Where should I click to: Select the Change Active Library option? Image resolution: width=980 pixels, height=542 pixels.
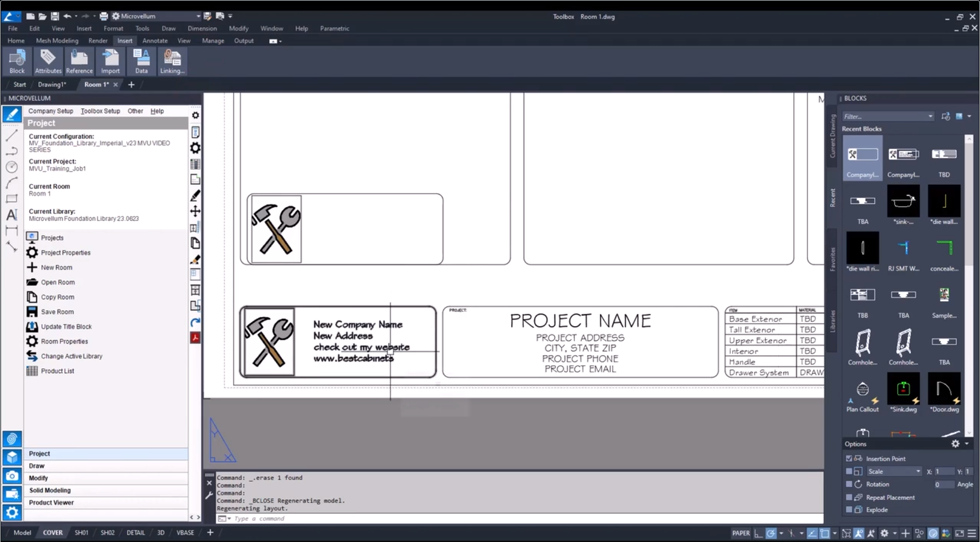pyautogui.click(x=71, y=356)
